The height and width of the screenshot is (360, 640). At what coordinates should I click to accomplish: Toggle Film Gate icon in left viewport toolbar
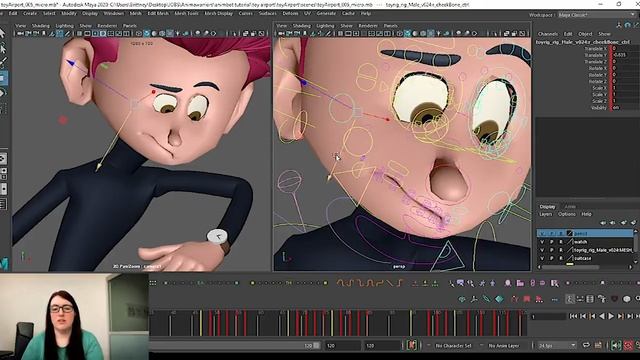coord(87,33)
